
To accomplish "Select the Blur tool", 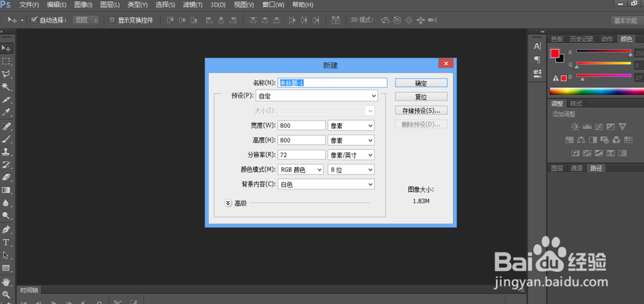I will click(6, 202).
